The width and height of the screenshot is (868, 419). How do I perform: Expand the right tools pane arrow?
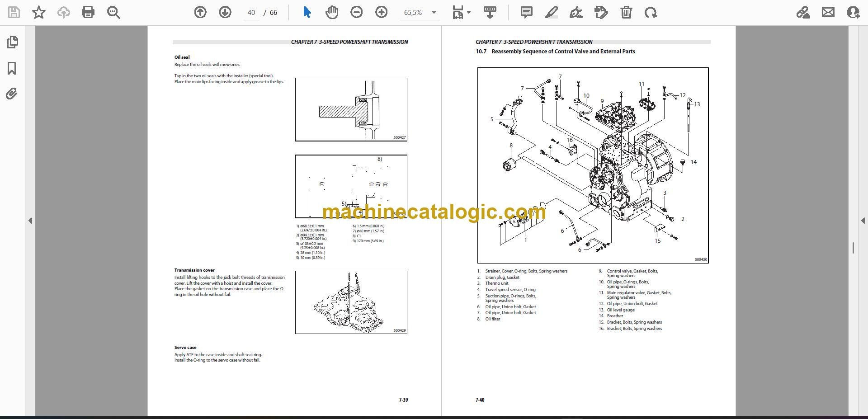[x=863, y=221]
